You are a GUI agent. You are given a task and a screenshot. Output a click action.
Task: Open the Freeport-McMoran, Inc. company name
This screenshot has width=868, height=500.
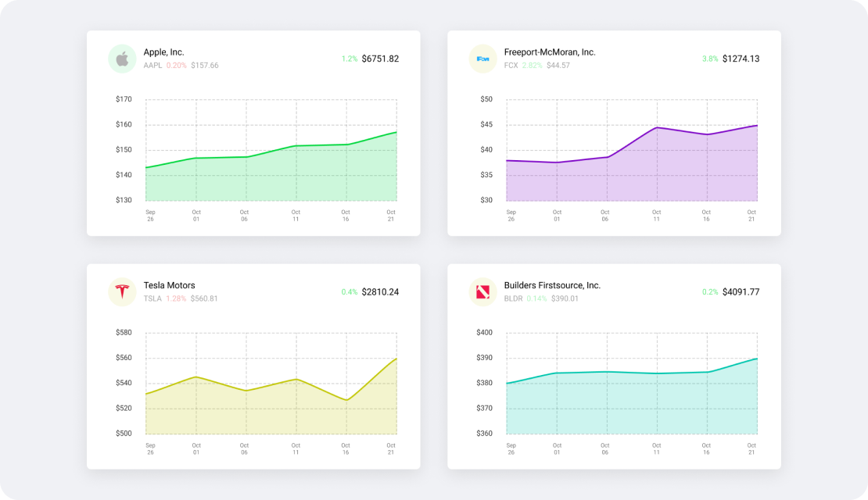click(550, 52)
